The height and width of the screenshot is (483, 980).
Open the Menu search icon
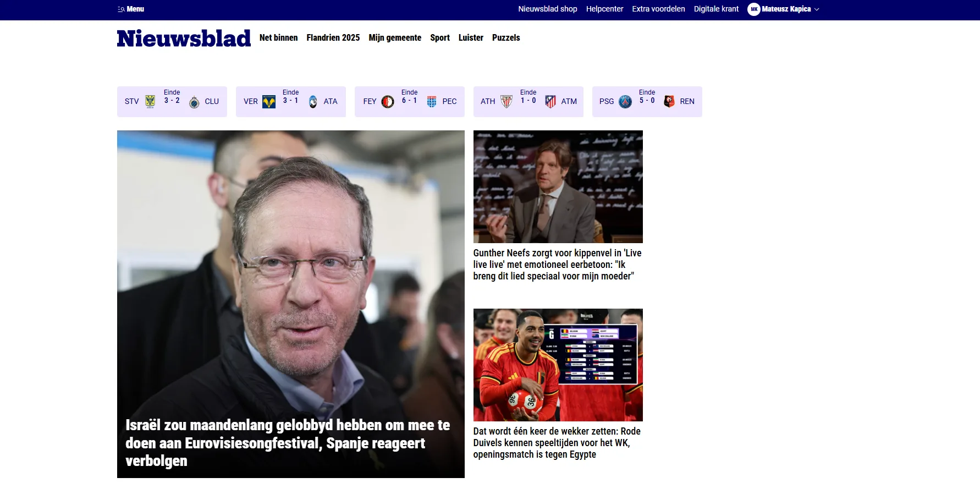[121, 9]
